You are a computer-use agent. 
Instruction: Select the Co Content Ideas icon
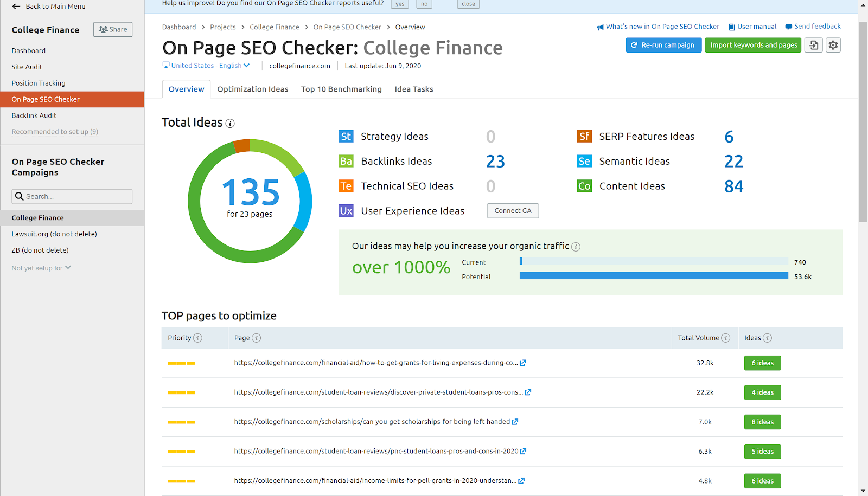coord(584,186)
